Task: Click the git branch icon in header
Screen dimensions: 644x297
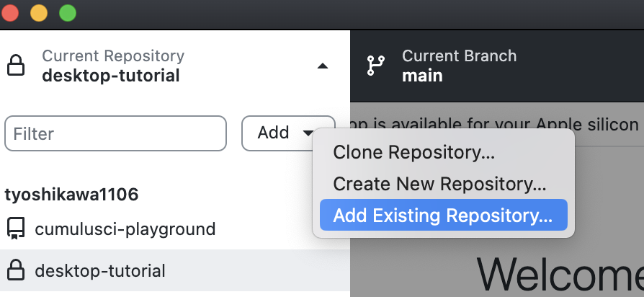Action: coord(376,66)
